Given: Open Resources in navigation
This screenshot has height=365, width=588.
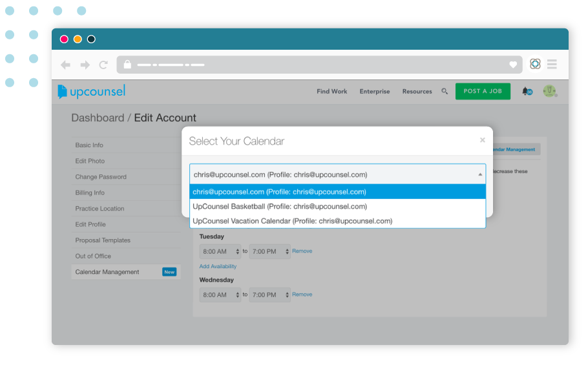Looking at the screenshot, I should coord(417,92).
